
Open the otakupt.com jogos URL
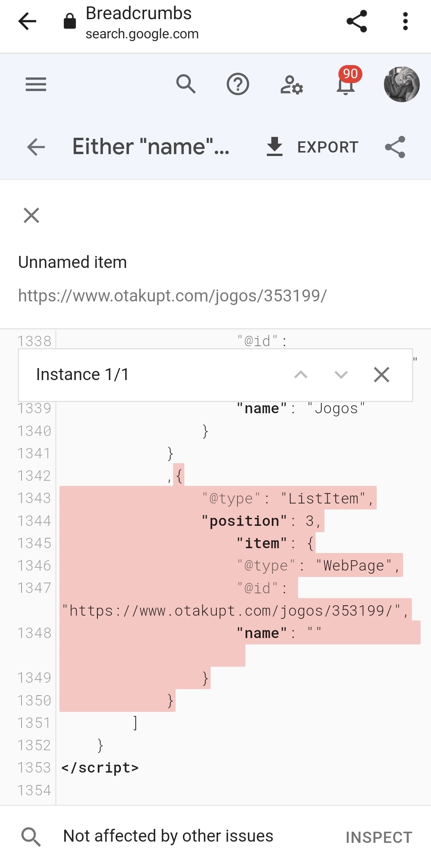tap(172, 296)
